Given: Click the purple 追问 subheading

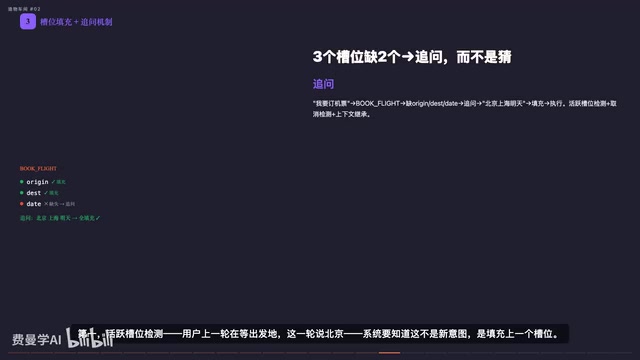Looking at the screenshot, I should 323,84.
